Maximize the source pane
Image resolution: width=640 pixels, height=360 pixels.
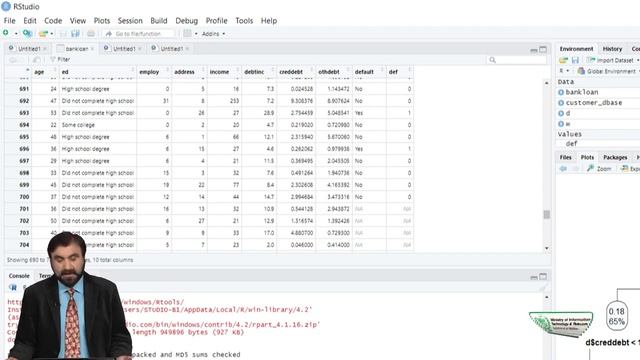pos(543,49)
